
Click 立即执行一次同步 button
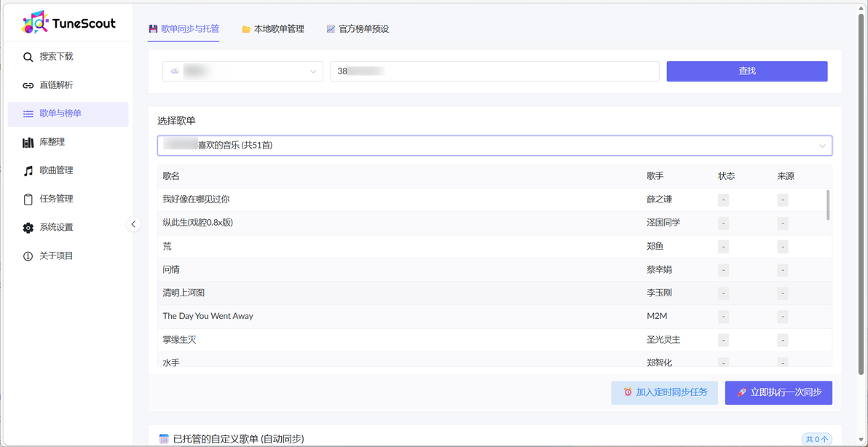pyautogui.click(x=779, y=393)
